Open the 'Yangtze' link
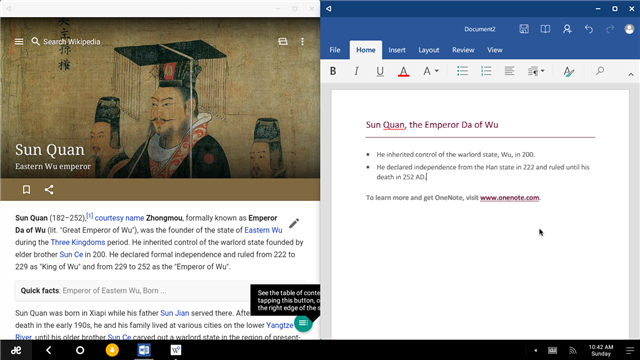The image size is (640, 360). tap(280, 325)
